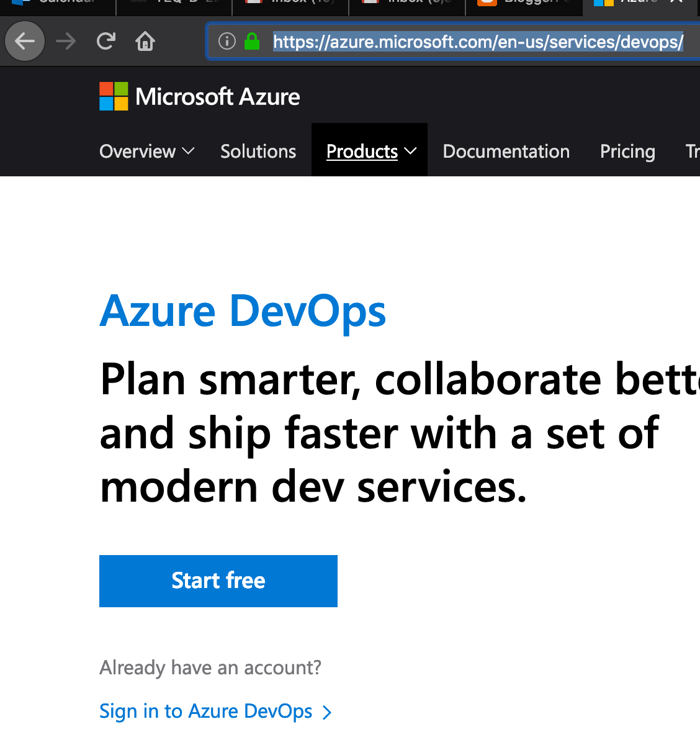Click the padlock security icon
The width and height of the screenshot is (700, 755).
click(251, 41)
